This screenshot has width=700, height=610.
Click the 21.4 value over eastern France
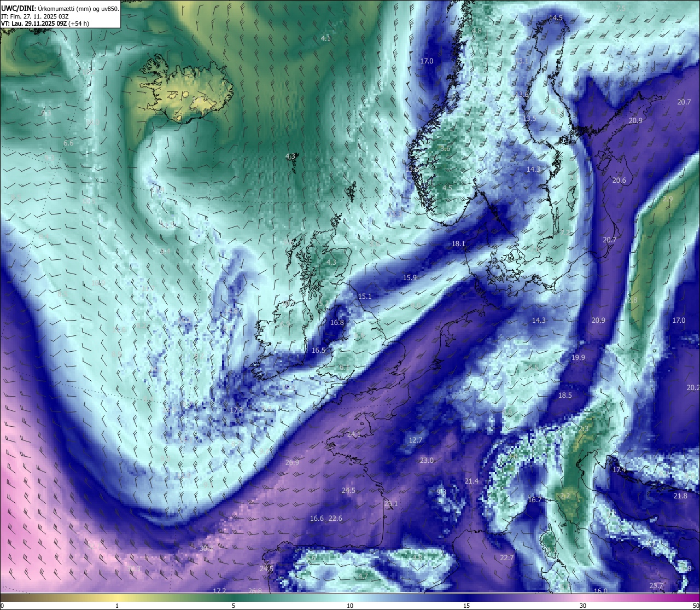(471, 481)
